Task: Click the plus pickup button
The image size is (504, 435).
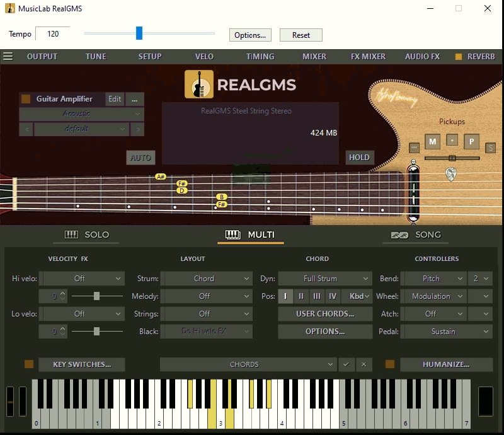Action: (452, 141)
